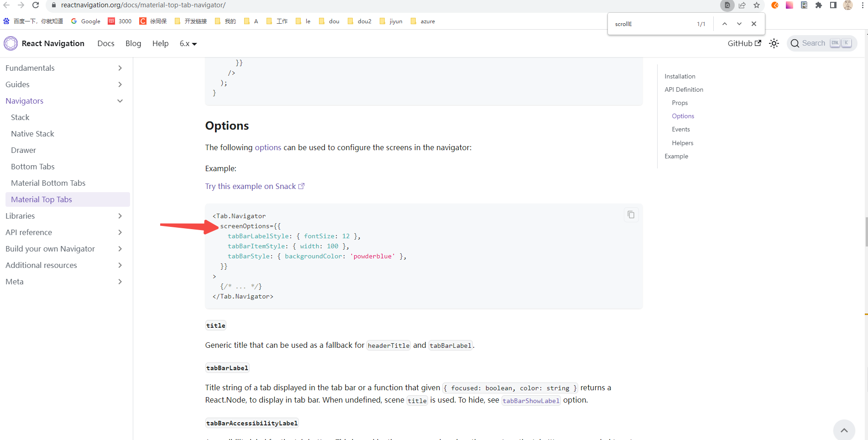The image size is (868, 440).
Task: Jump to Props in table of contents
Action: 680,103
